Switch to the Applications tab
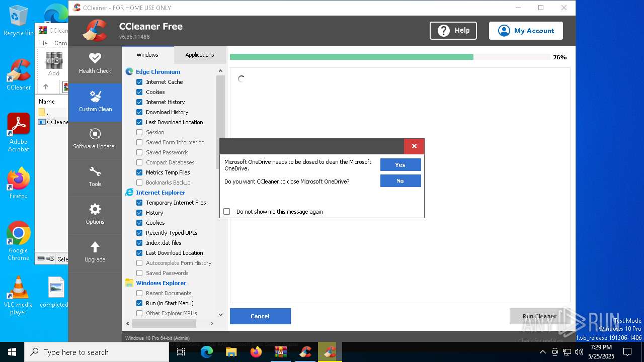This screenshot has width=644, height=362. coord(199,55)
